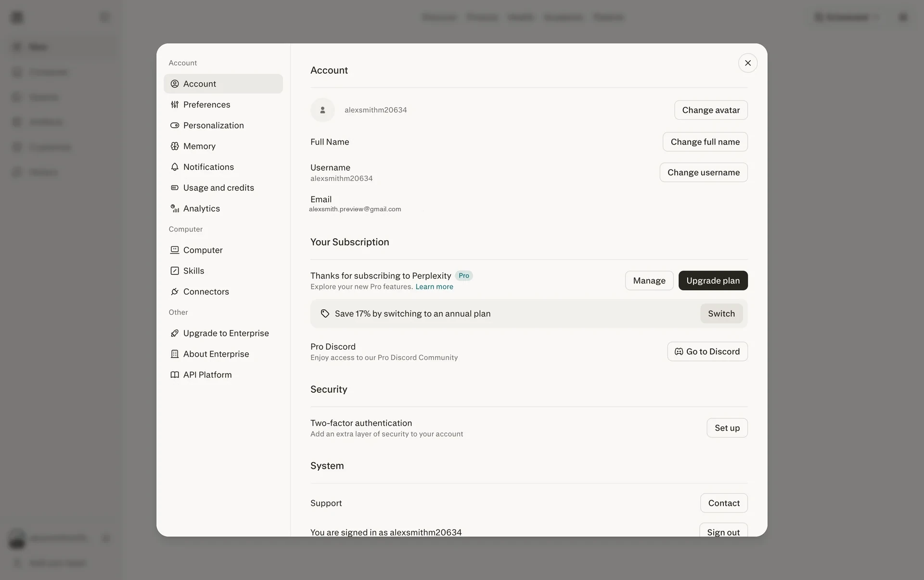Click the Upgrade to Enterprise rocket icon

point(175,333)
